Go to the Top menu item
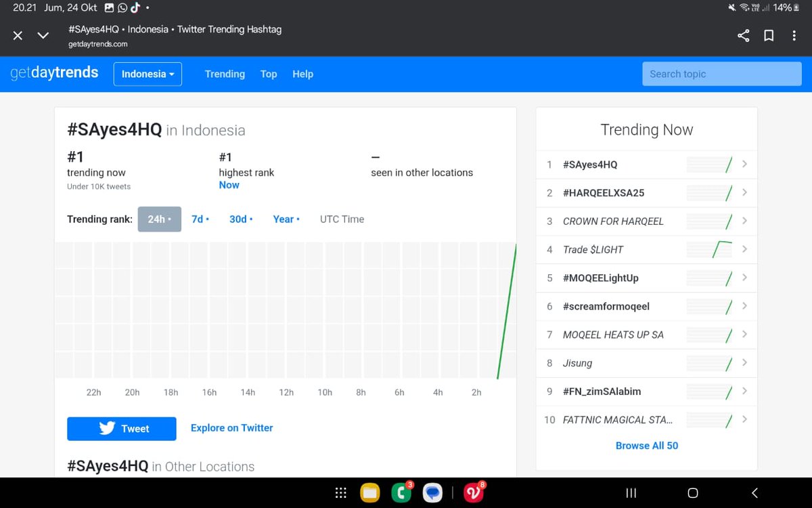The height and width of the screenshot is (508, 812). click(269, 74)
